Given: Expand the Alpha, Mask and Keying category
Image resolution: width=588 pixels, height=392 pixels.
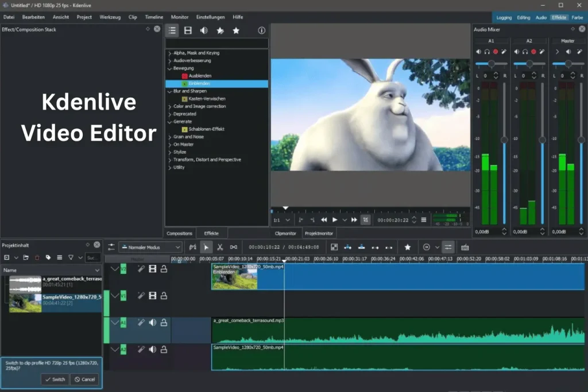Looking at the screenshot, I should pos(169,53).
